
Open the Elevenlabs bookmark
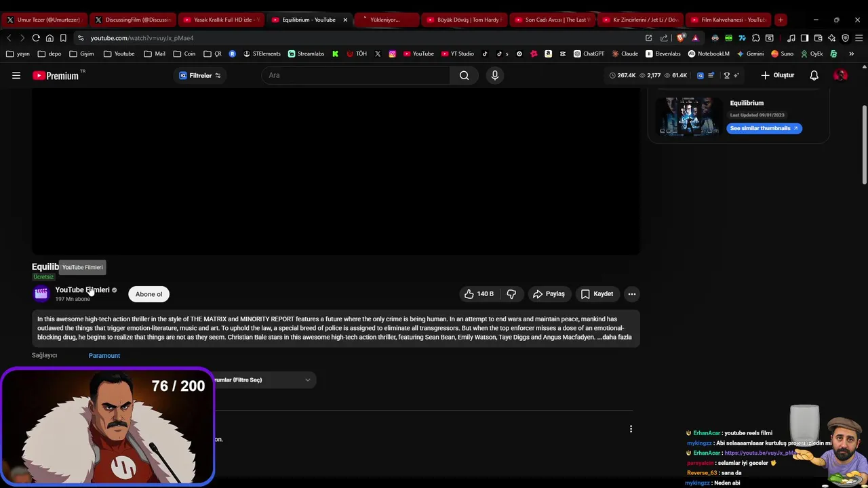(663, 54)
